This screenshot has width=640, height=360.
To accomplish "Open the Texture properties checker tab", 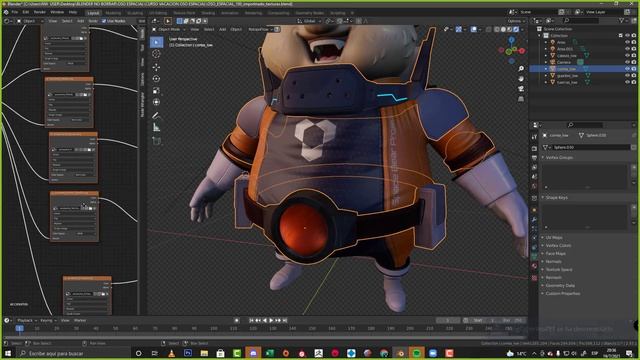I will [534, 278].
